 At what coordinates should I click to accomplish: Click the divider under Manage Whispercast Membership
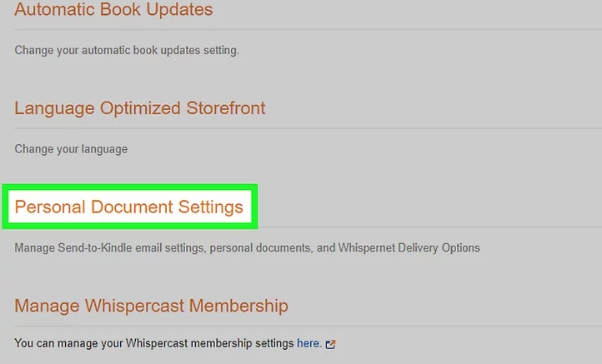pos(308,326)
